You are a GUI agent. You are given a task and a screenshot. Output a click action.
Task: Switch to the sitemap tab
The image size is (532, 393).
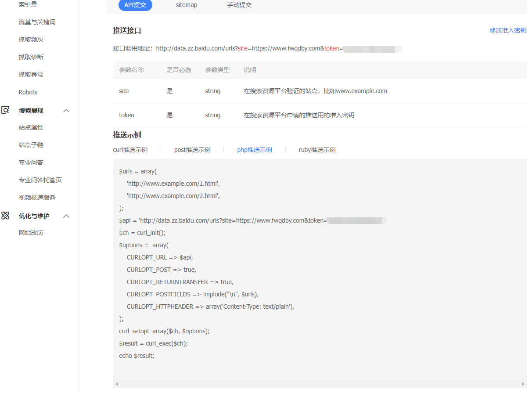[186, 5]
